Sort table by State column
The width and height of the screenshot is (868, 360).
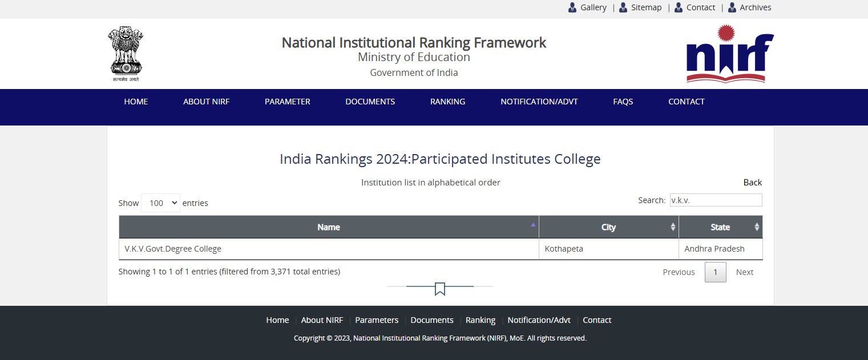click(x=720, y=227)
